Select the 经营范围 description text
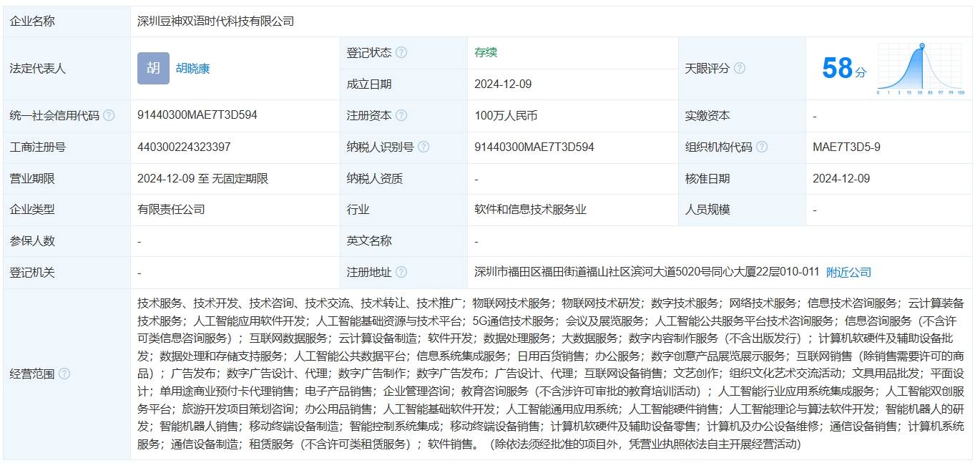Screen dimensions: 980x468 [551, 374]
